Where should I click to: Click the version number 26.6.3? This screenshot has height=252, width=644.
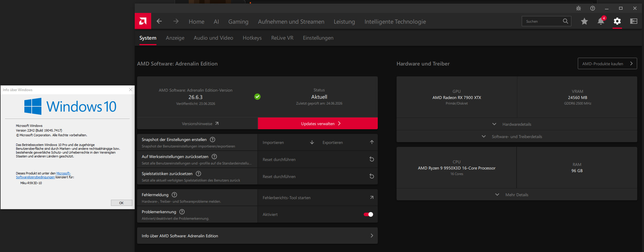pyautogui.click(x=195, y=97)
